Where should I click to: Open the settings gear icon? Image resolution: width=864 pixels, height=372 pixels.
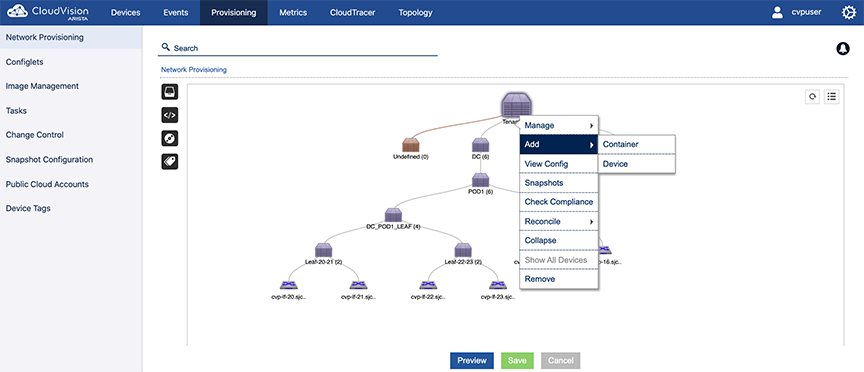click(x=849, y=12)
